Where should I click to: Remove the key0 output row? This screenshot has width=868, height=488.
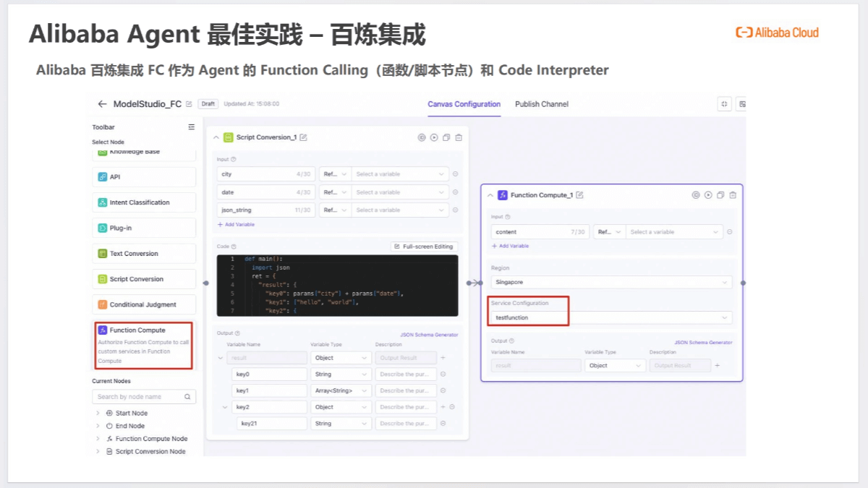point(443,374)
